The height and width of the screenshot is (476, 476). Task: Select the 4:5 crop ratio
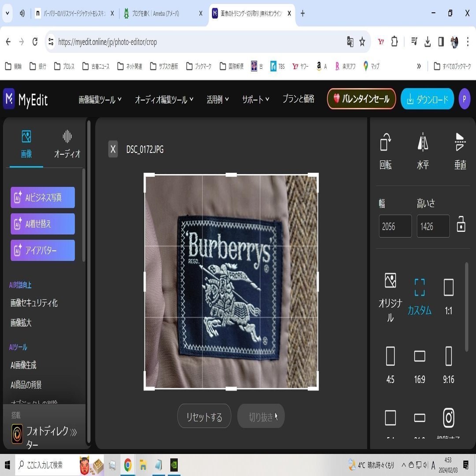pyautogui.click(x=390, y=365)
